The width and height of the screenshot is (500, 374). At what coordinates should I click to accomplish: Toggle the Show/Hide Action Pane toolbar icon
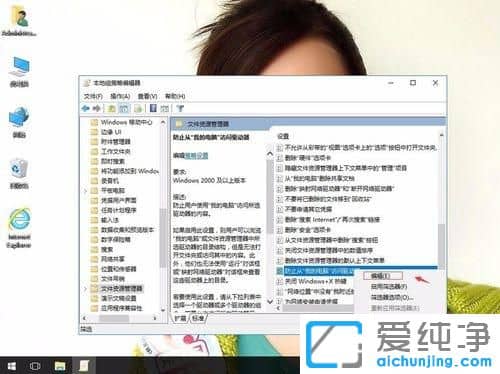pos(164,108)
